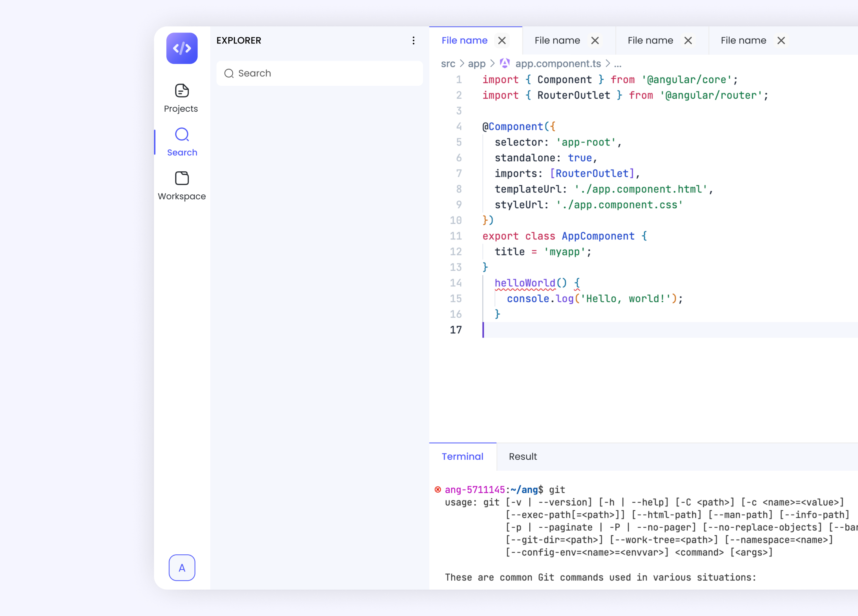This screenshot has width=858, height=616.
Task: Click line number 4 in gutter
Action: [x=459, y=127]
